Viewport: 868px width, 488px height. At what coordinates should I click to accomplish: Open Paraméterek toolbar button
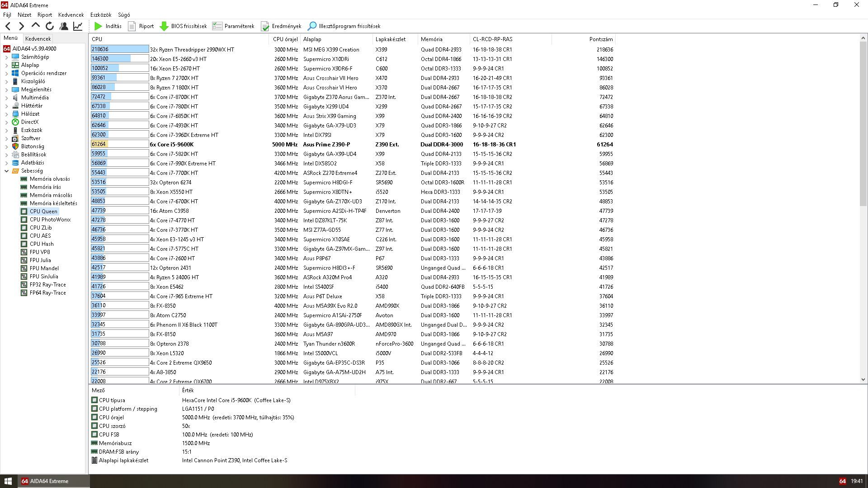click(x=233, y=26)
